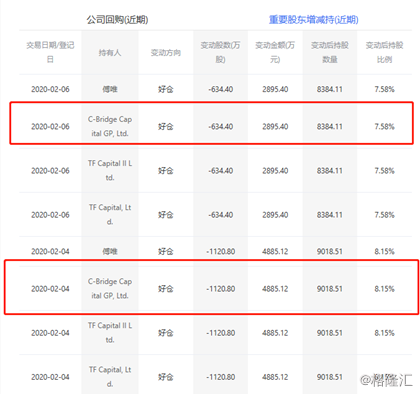Select date 2020-02-04 in TF Capital II row
The width and height of the screenshot is (420, 394).
pyautogui.click(x=50, y=333)
